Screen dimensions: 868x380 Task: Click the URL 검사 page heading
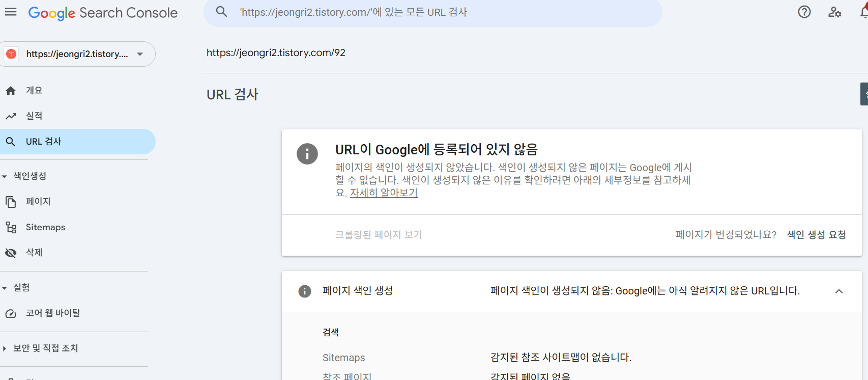233,95
